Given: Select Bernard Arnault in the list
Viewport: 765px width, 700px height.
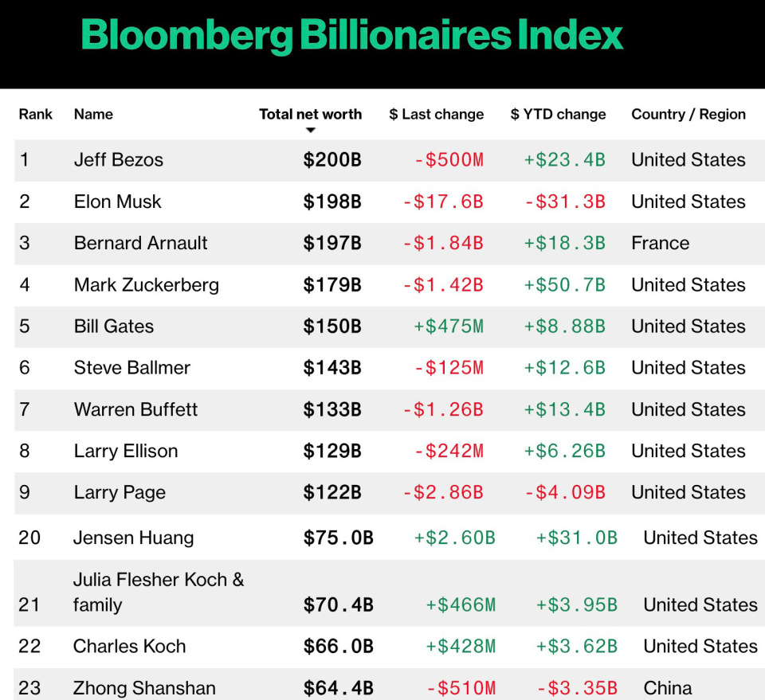Looking at the screenshot, I should click(x=140, y=243).
